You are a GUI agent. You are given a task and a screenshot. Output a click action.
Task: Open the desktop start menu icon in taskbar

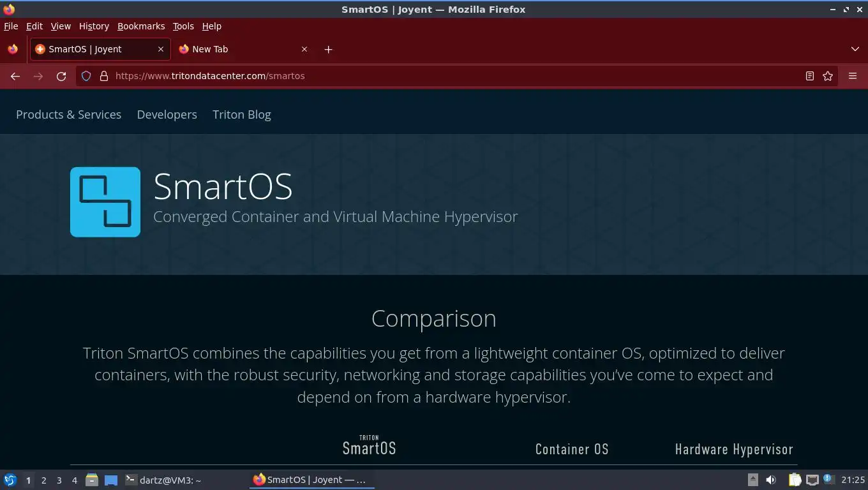tap(10, 480)
